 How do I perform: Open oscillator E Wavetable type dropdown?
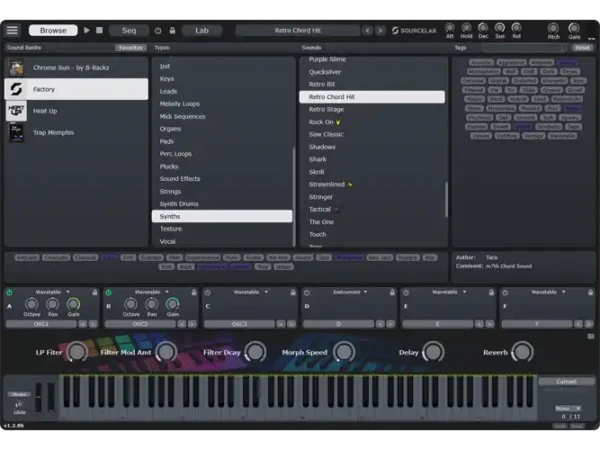(449, 292)
